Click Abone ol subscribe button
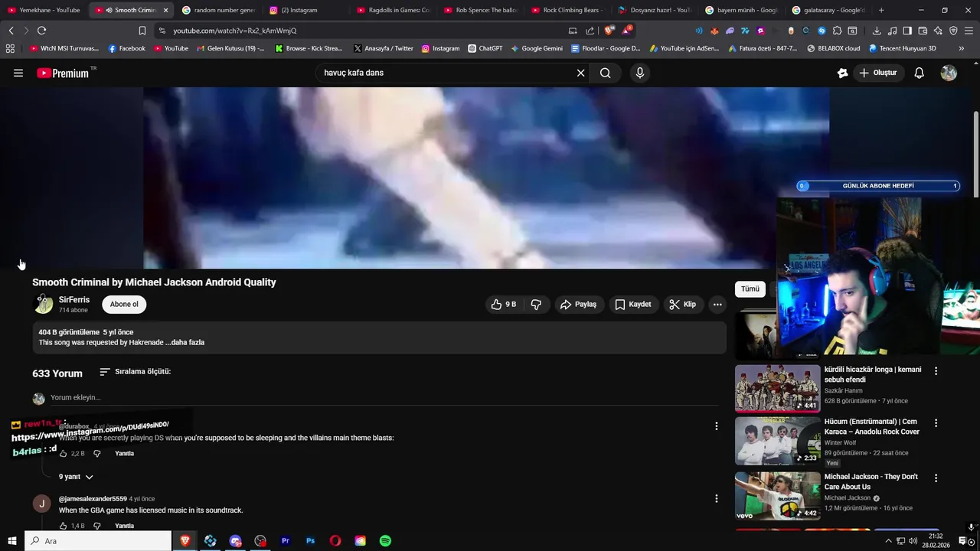 pos(124,304)
